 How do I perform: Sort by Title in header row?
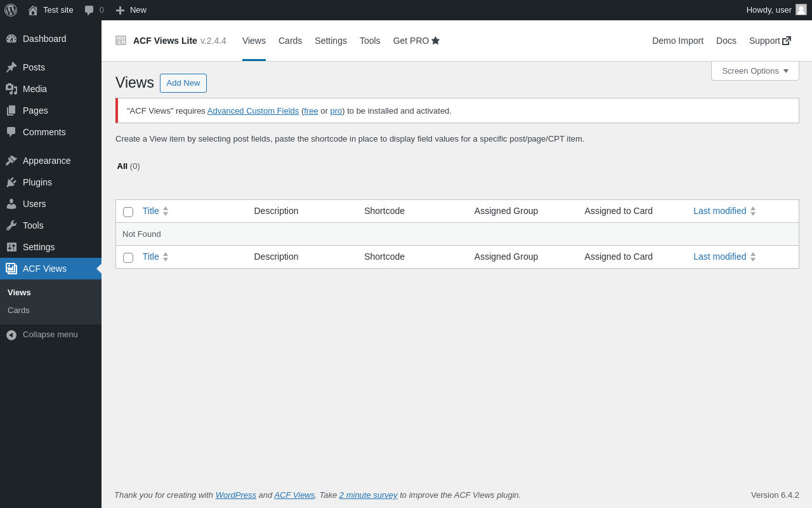[151, 211]
